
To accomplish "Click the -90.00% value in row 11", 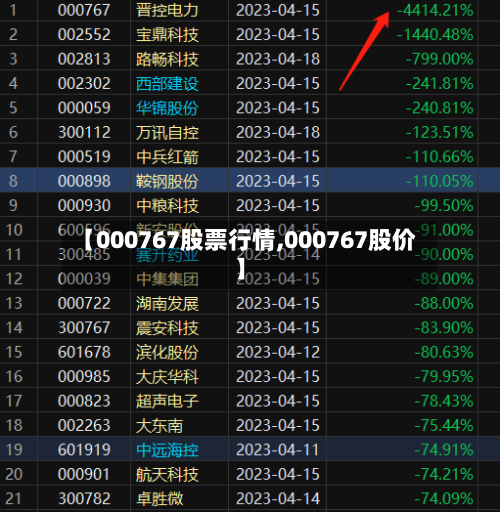I will (444, 254).
